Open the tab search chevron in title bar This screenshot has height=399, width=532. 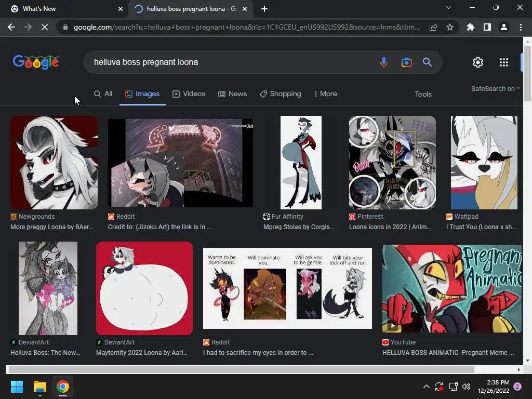(448, 7)
